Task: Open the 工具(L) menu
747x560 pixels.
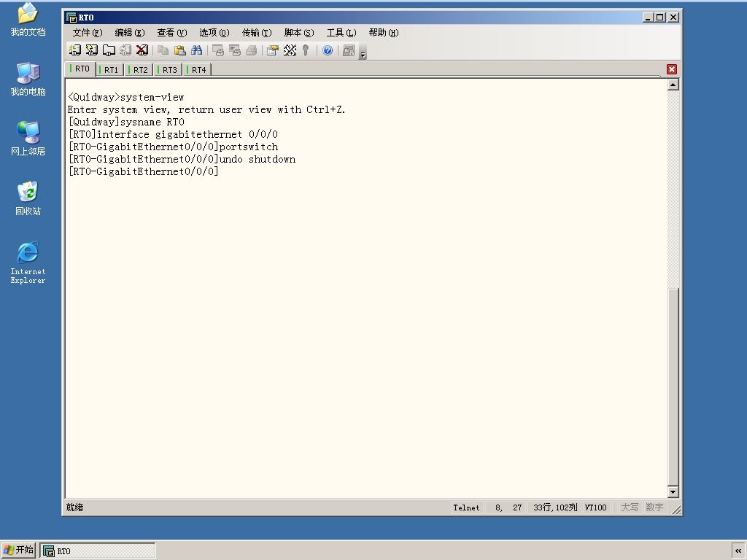Action: tap(341, 32)
